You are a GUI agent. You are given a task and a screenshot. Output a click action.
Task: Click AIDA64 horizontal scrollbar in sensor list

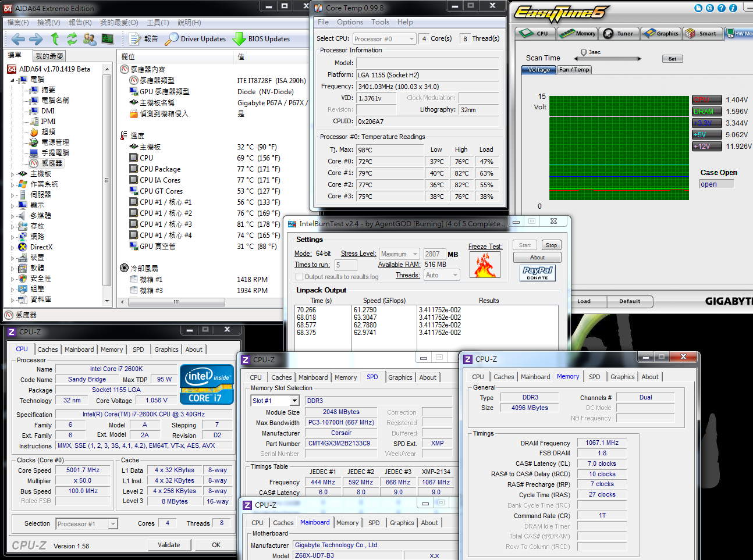coord(176,302)
